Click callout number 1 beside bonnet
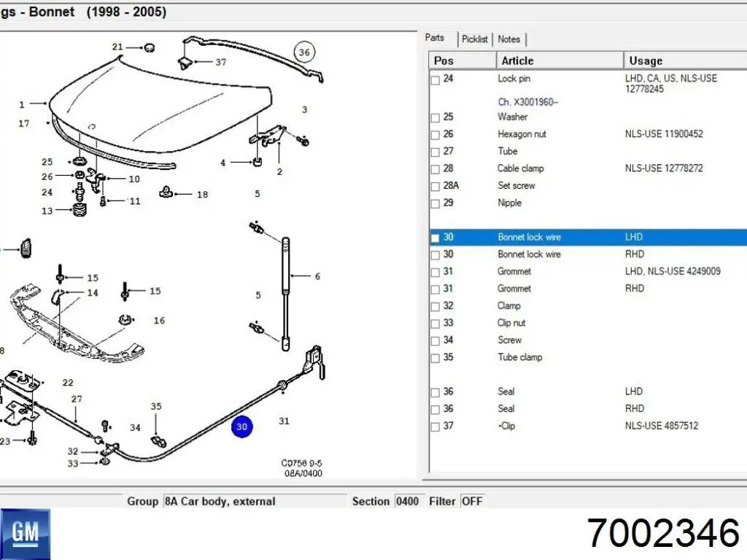The height and width of the screenshot is (560, 747). click(x=21, y=104)
